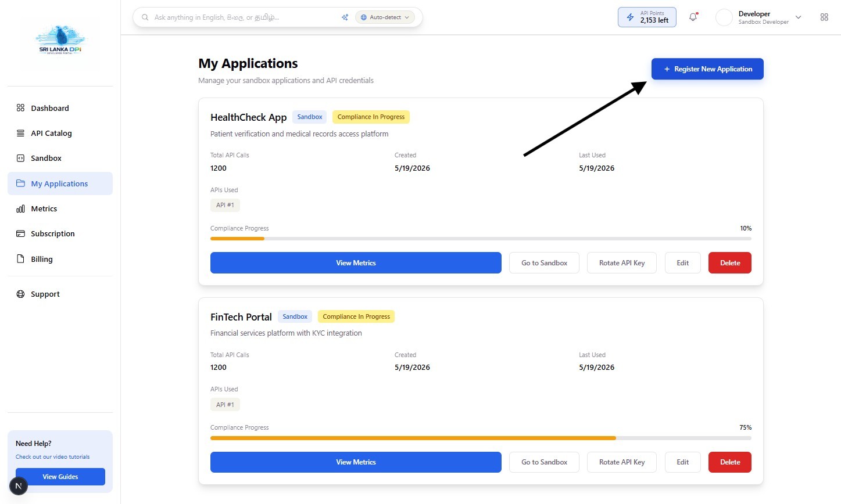Open Sandbox page in sidebar
Screen dimensions: 841x504
[x=60, y=158]
